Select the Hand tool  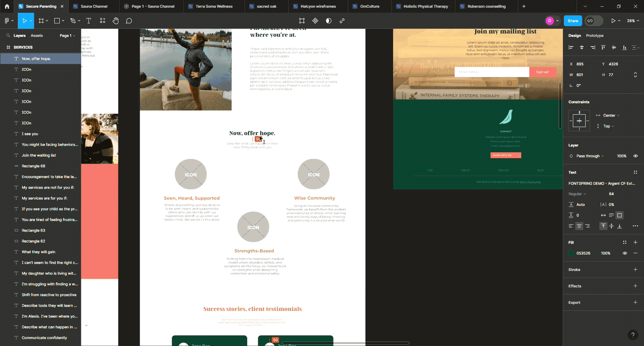tap(115, 21)
